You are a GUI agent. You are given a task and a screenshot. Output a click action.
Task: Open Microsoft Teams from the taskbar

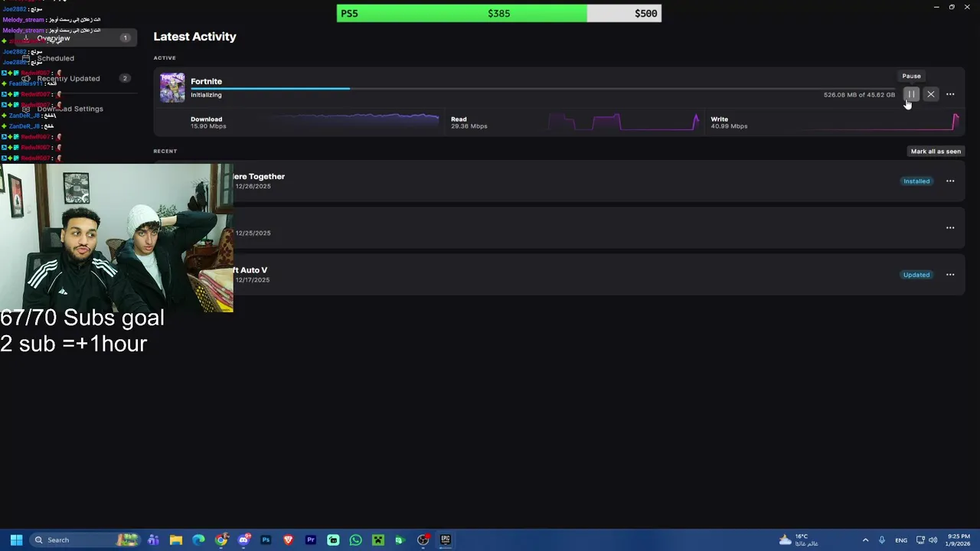point(153,540)
